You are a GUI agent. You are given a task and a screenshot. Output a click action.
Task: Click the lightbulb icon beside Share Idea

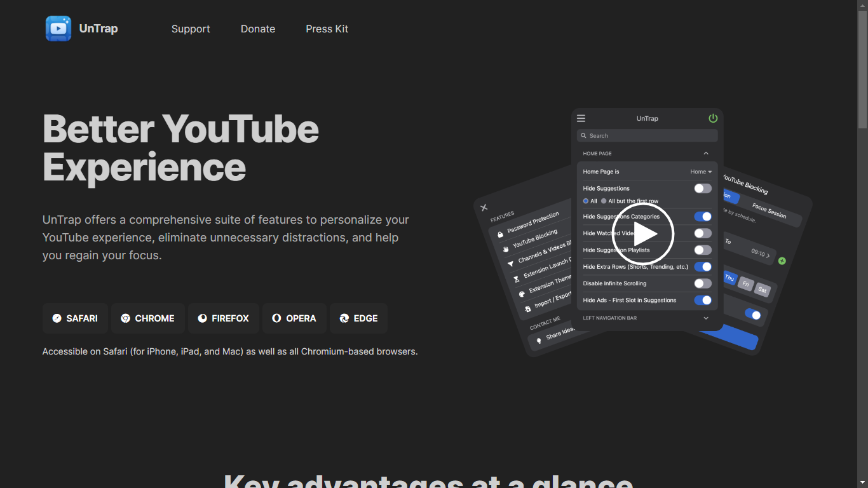click(539, 341)
